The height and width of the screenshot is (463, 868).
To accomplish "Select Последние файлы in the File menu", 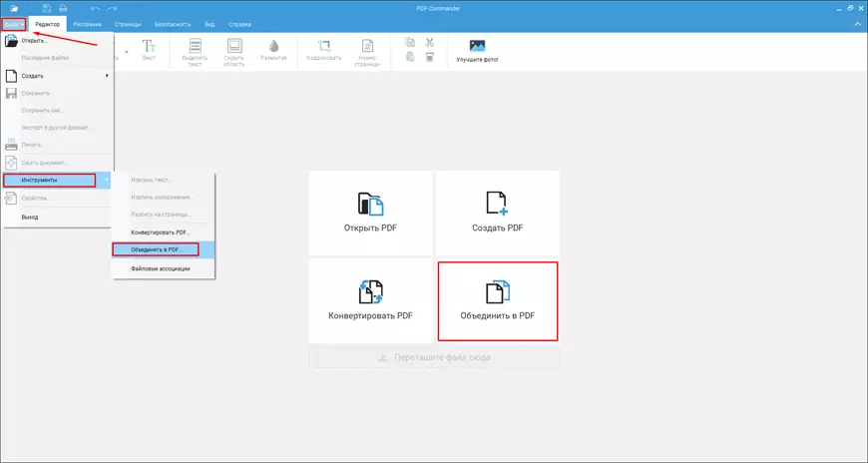I will tap(58, 58).
